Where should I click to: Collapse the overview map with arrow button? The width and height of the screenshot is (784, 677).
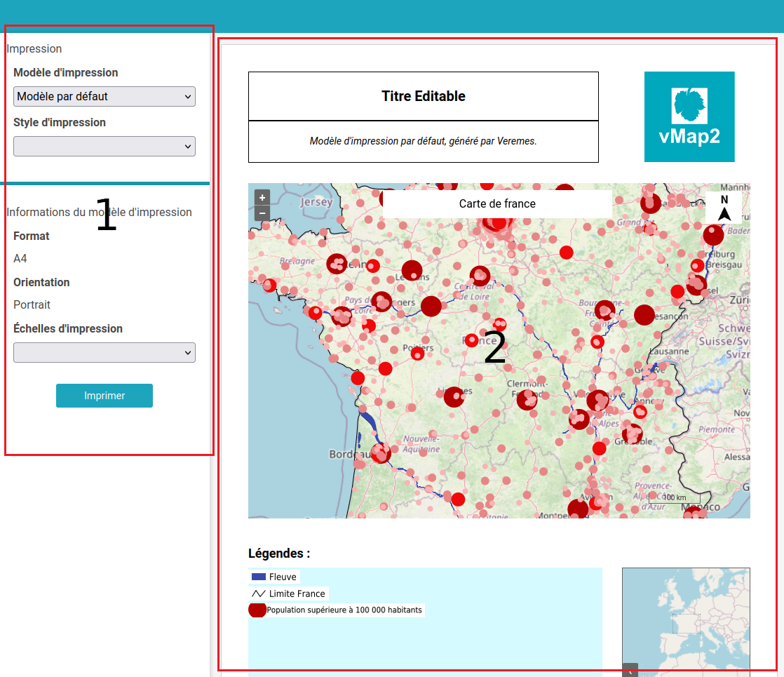coord(630,671)
